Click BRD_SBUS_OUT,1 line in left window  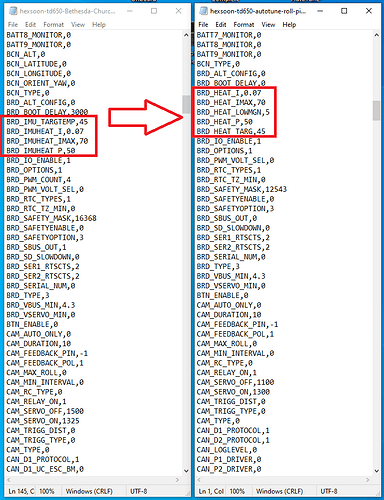point(36,247)
